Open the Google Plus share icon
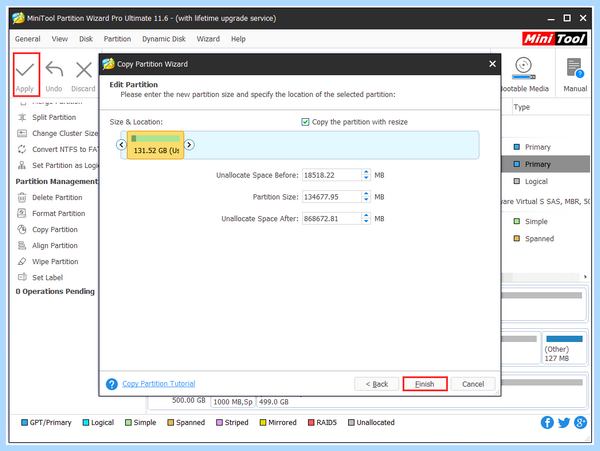 580,423
